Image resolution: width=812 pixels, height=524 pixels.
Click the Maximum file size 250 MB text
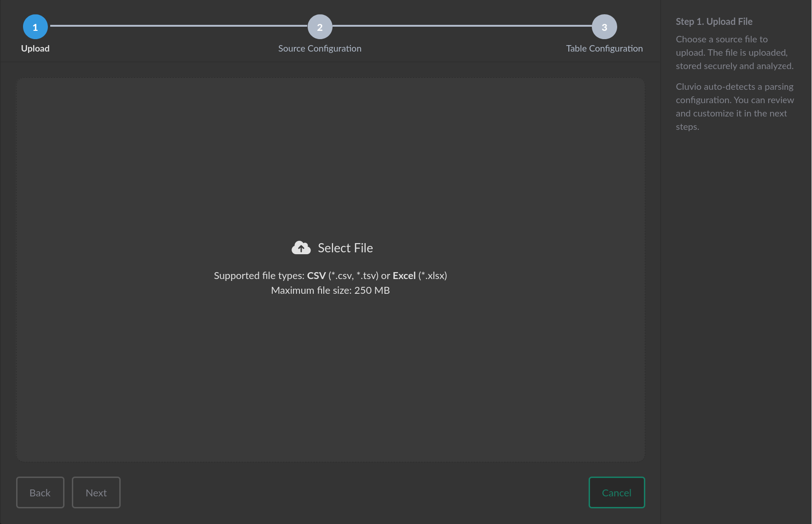330,291
